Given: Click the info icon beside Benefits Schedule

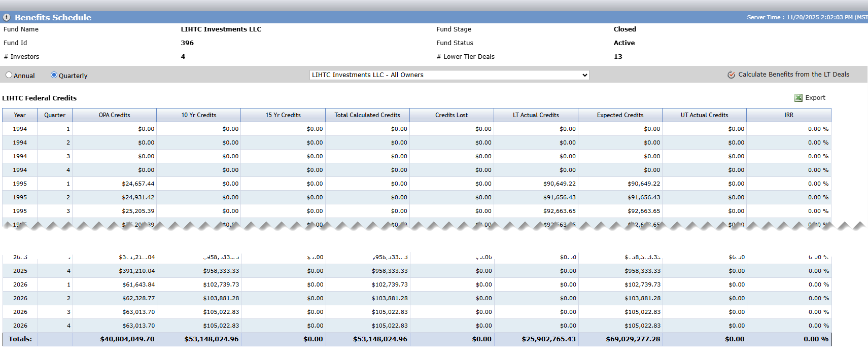Looking at the screenshot, I should pos(7,17).
